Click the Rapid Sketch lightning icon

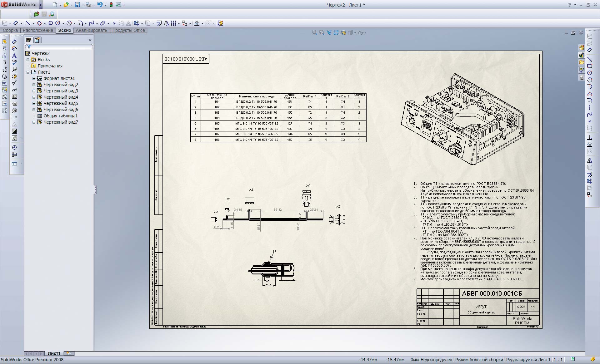click(220, 23)
